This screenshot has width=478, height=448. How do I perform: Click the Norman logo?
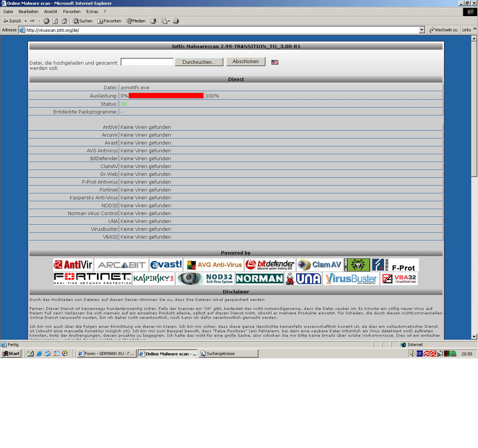[x=260, y=279]
